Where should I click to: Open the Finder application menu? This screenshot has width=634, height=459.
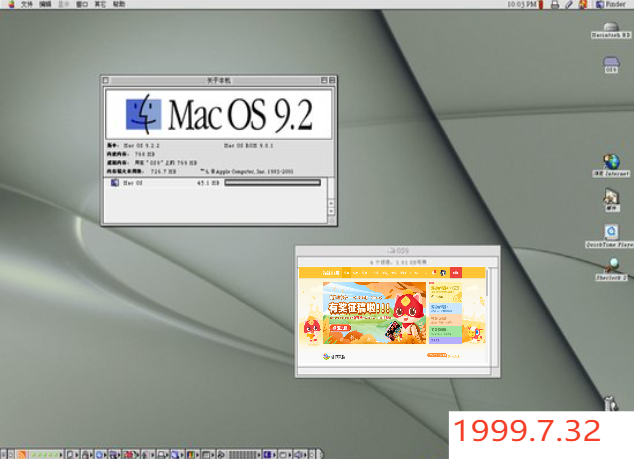coord(611,4)
